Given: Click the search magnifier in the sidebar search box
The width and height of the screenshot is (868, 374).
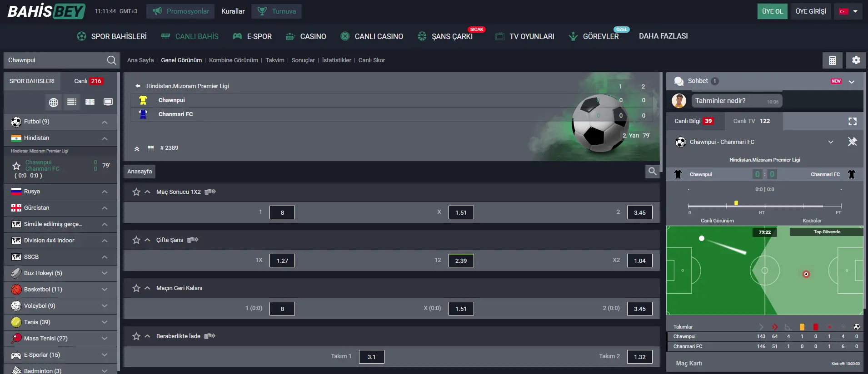Looking at the screenshot, I should coord(111,60).
